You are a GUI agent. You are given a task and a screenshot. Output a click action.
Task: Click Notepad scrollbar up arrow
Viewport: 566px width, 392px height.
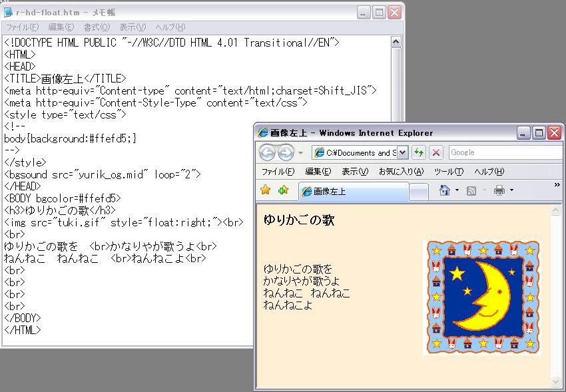pos(396,42)
